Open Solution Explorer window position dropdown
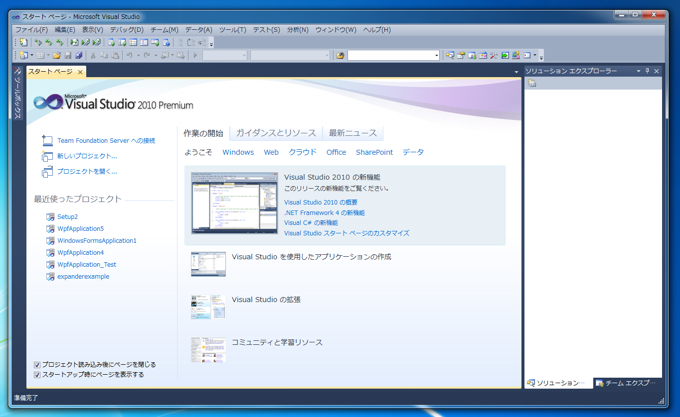The image size is (680, 417). coord(638,71)
